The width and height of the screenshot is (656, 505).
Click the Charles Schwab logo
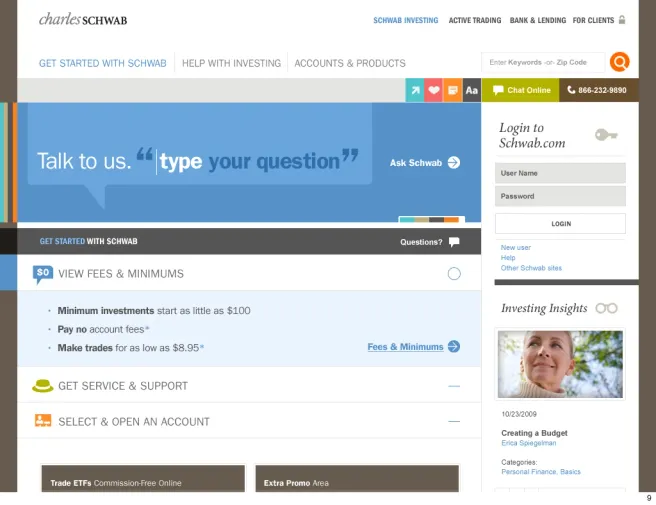[83, 19]
